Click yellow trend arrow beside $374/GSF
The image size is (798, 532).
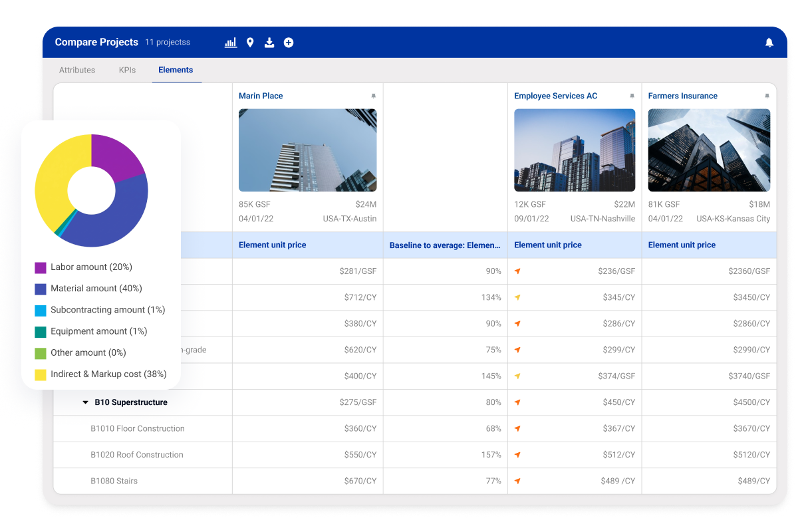[517, 376]
